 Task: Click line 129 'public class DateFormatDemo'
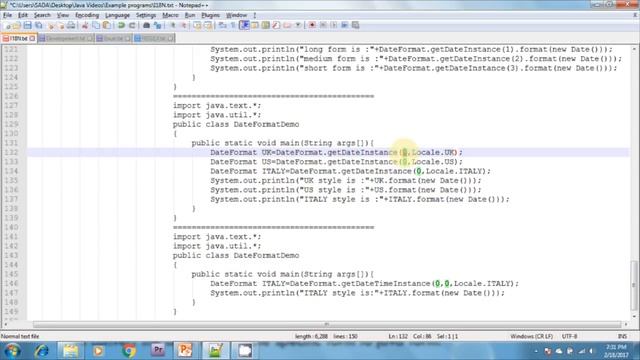click(x=236, y=124)
